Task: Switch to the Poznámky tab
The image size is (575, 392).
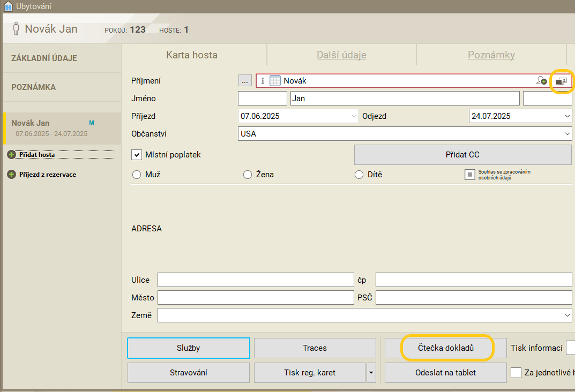Action: pos(491,55)
